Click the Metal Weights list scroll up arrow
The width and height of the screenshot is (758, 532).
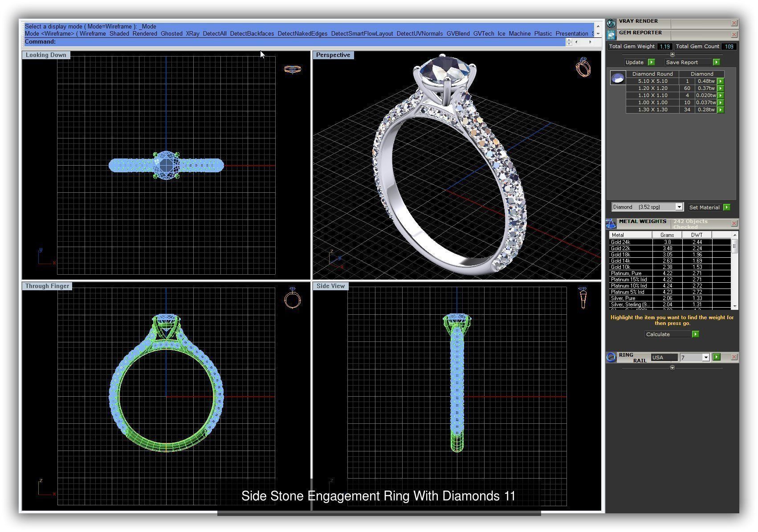tap(734, 235)
